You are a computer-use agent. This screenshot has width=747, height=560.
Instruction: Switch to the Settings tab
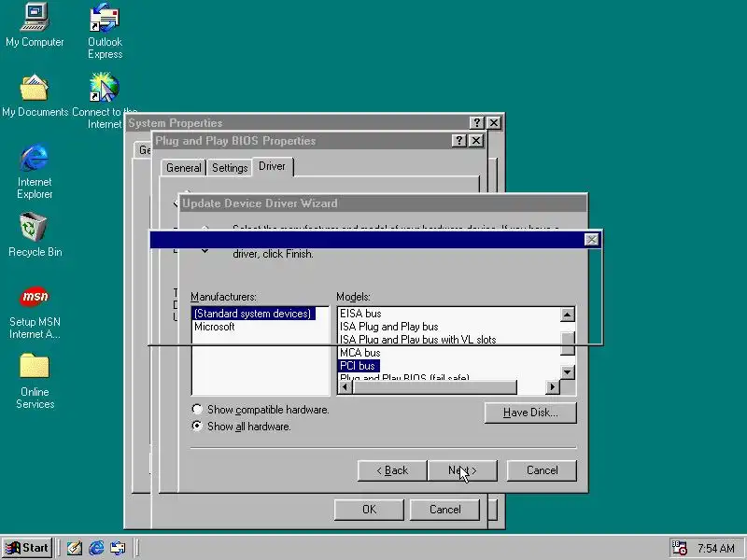[x=230, y=168]
